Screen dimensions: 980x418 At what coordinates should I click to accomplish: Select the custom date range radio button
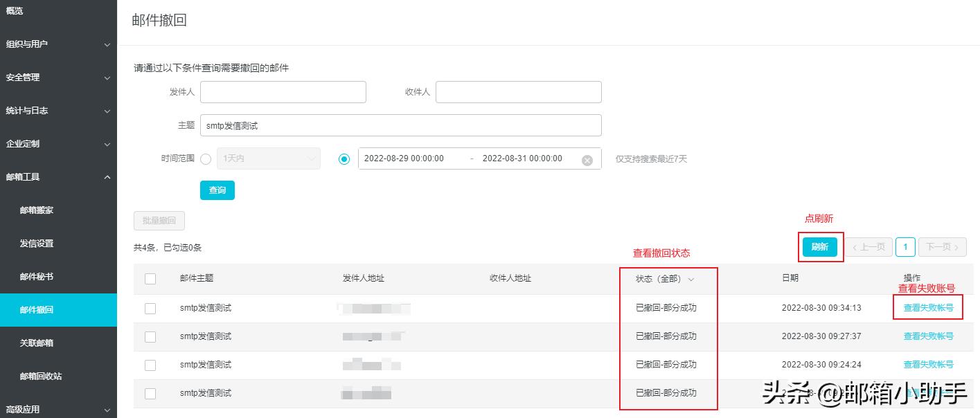(x=345, y=158)
